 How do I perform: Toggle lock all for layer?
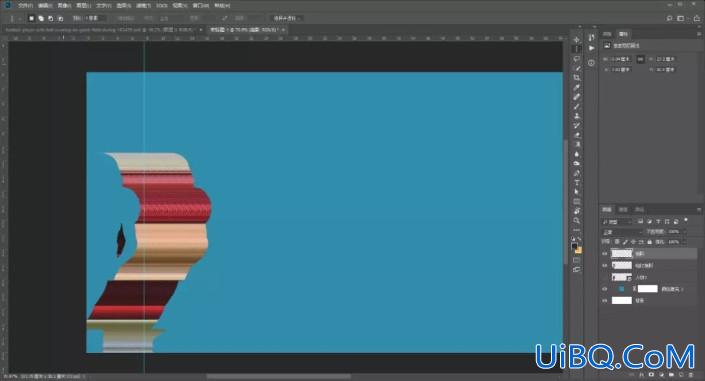(649, 242)
